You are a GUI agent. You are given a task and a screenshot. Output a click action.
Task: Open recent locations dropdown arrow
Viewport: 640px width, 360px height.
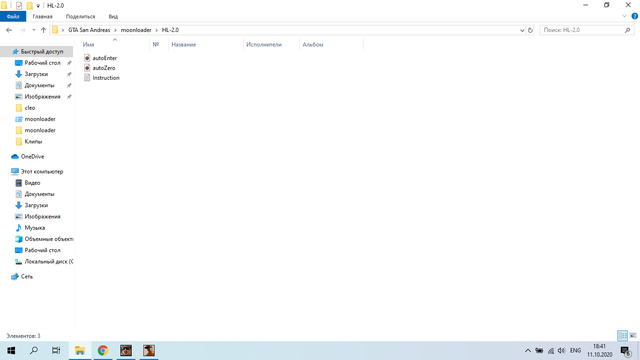(33, 30)
